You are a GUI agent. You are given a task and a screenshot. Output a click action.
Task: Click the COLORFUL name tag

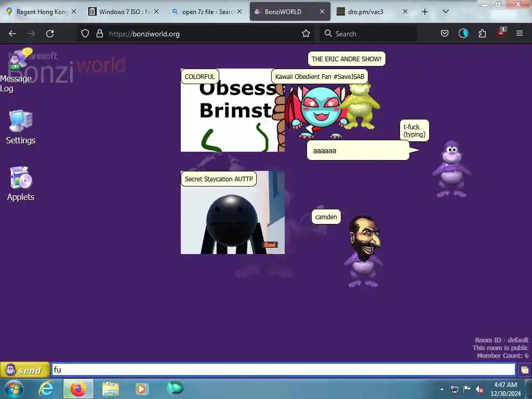tap(200, 76)
